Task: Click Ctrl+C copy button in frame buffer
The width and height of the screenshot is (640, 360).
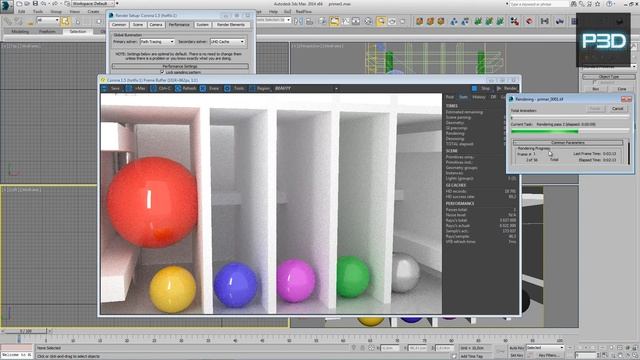Action: 161,88
